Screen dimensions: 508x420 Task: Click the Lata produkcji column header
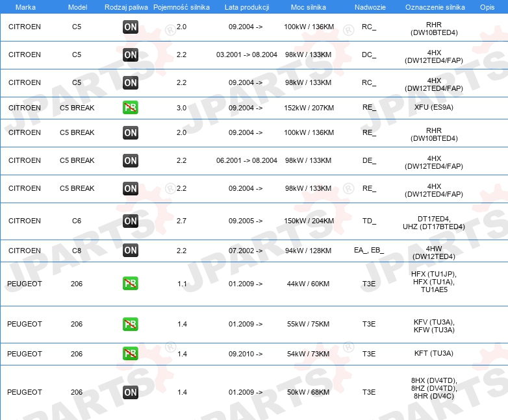[247, 7]
